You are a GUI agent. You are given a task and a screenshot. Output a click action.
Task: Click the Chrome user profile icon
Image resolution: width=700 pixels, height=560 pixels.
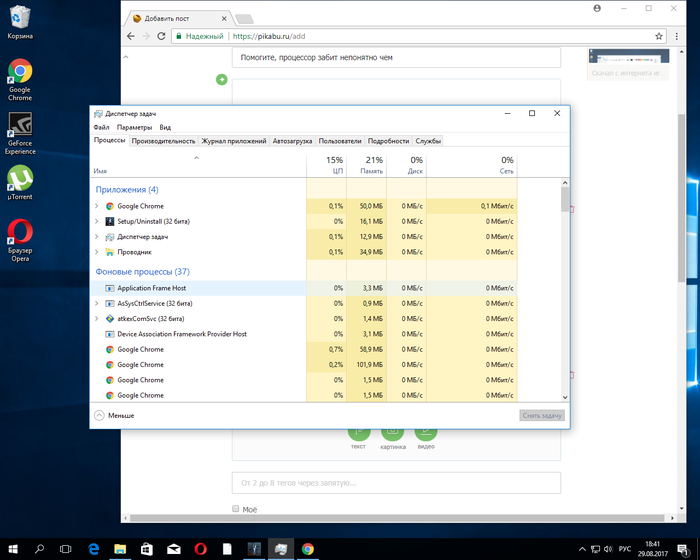pos(597,8)
